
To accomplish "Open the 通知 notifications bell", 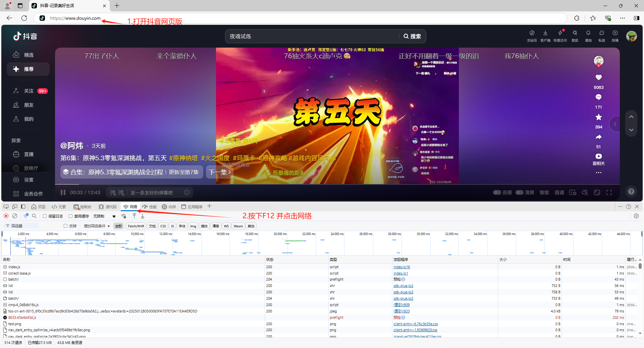I will pyautogui.click(x=588, y=33).
